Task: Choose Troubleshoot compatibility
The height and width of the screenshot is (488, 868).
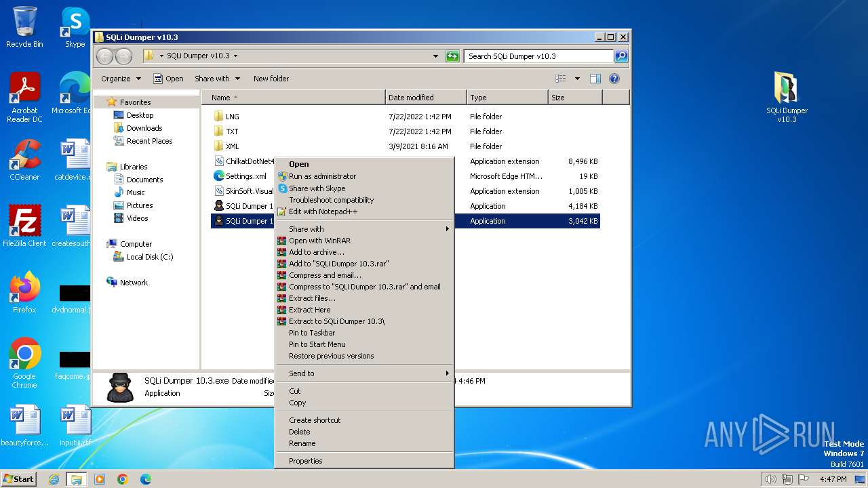Action: tap(364, 200)
